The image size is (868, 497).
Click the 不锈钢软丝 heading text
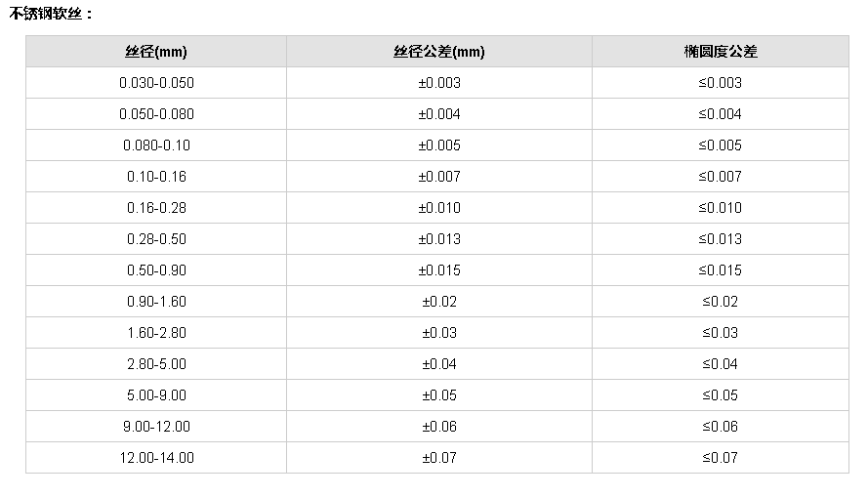click(51, 15)
